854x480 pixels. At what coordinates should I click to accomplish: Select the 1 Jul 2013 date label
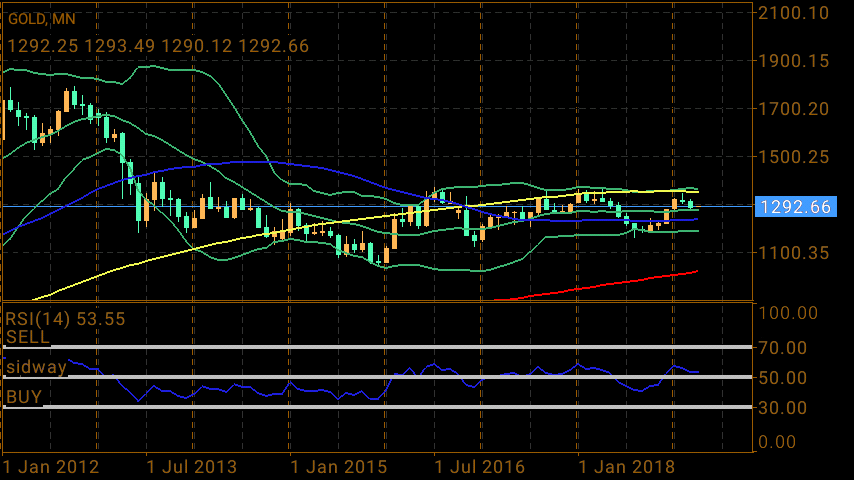click(x=192, y=467)
